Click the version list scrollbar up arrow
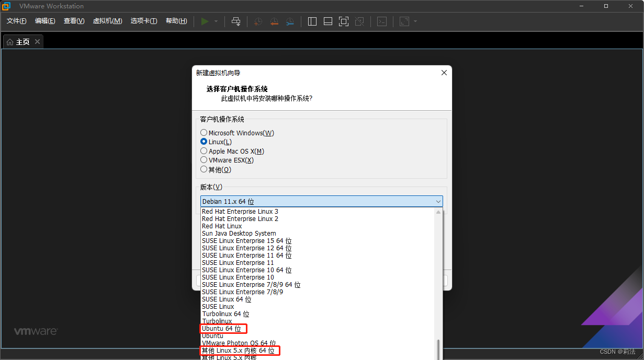Image resolution: width=644 pixels, height=360 pixels. 438,212
